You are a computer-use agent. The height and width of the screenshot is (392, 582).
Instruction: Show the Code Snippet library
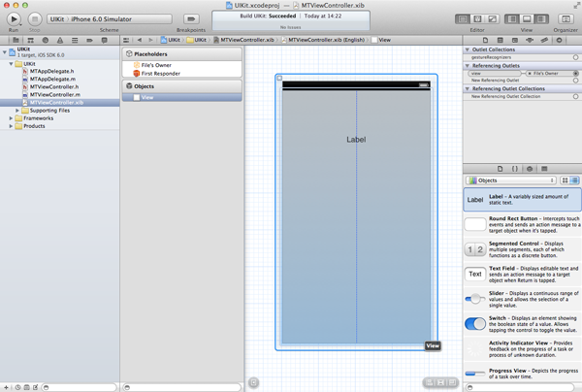[x=515, y=169]
